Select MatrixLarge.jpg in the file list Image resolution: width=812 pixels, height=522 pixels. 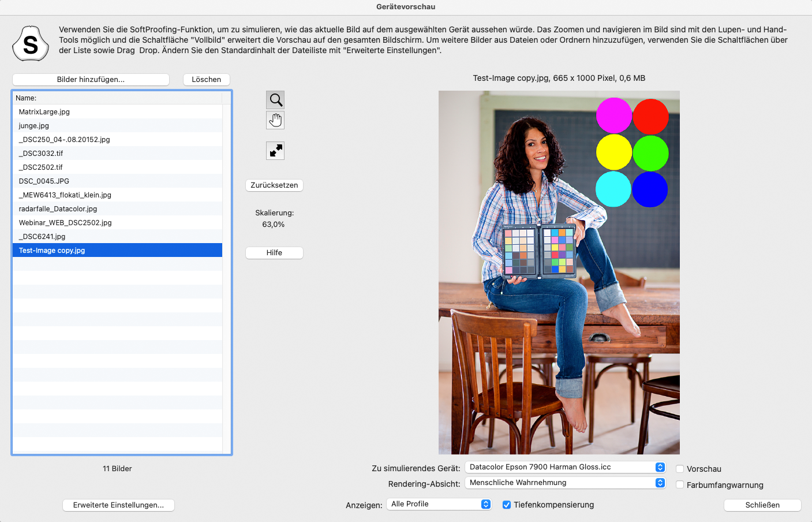(44, 112)
